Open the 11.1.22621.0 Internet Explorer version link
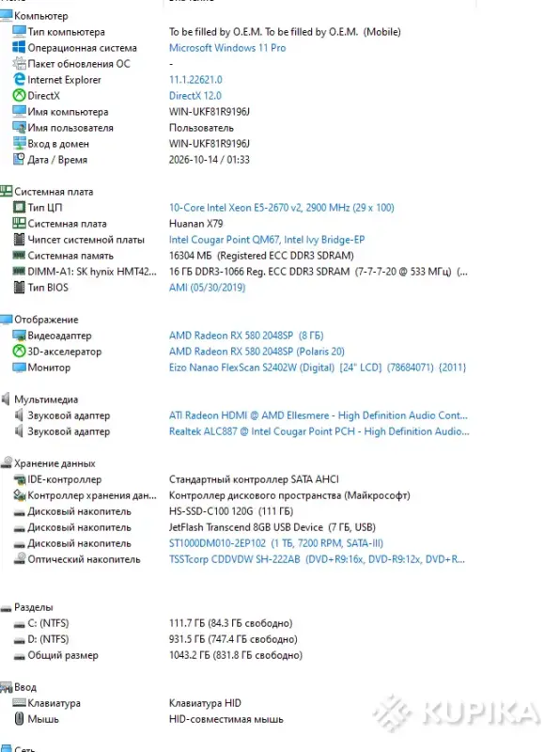Viewport: 560px width, 752px height. click(x=195, y=80)
